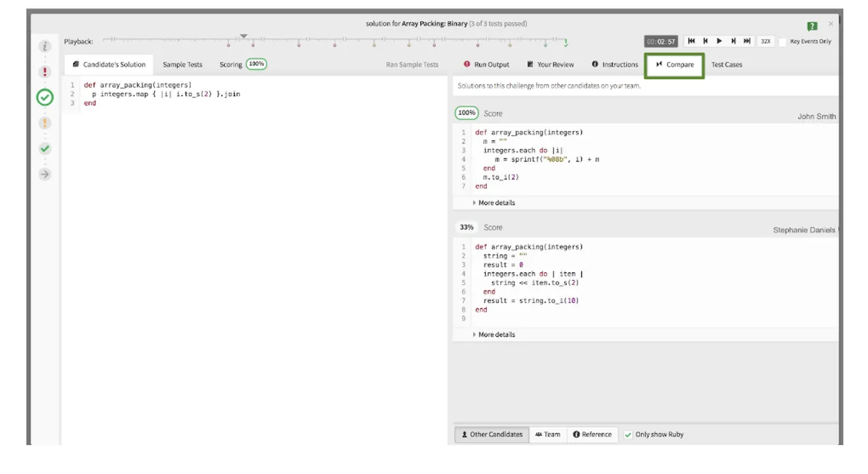This screenshot has width=868, height=474.
Task: Open the Test Cases tab
Action: tap(726, 64)
